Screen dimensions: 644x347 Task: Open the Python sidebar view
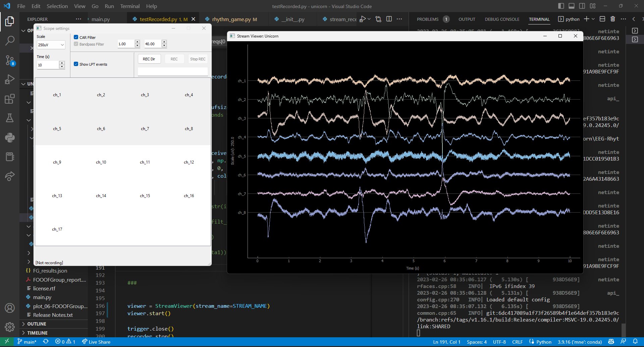click(10, 137)
